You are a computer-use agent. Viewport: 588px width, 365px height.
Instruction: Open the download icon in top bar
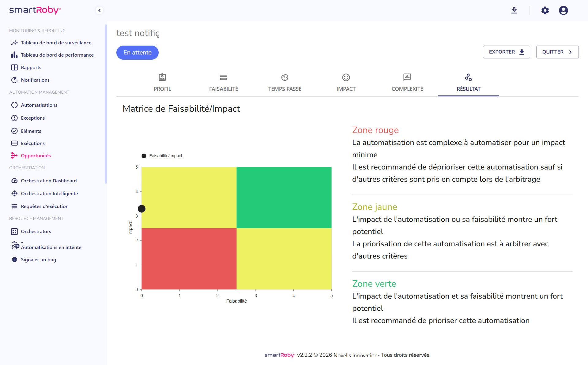[514, 10]
